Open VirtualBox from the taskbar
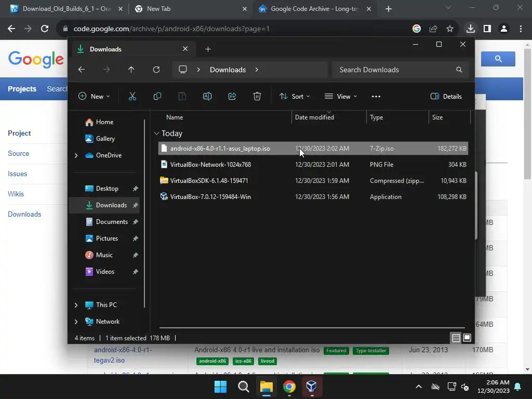This screenshot has width=532, height=399. [x=311, y=387]
